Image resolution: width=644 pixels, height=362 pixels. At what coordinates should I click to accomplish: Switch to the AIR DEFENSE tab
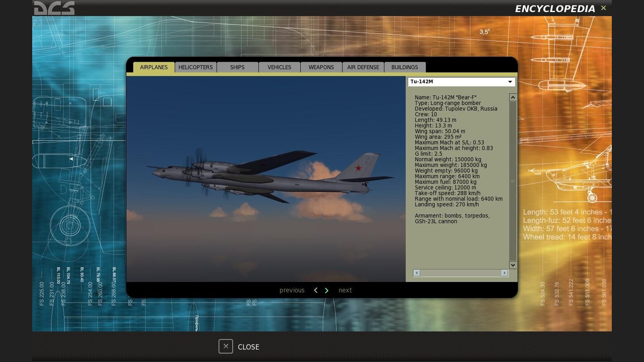[x=363, y=67]
